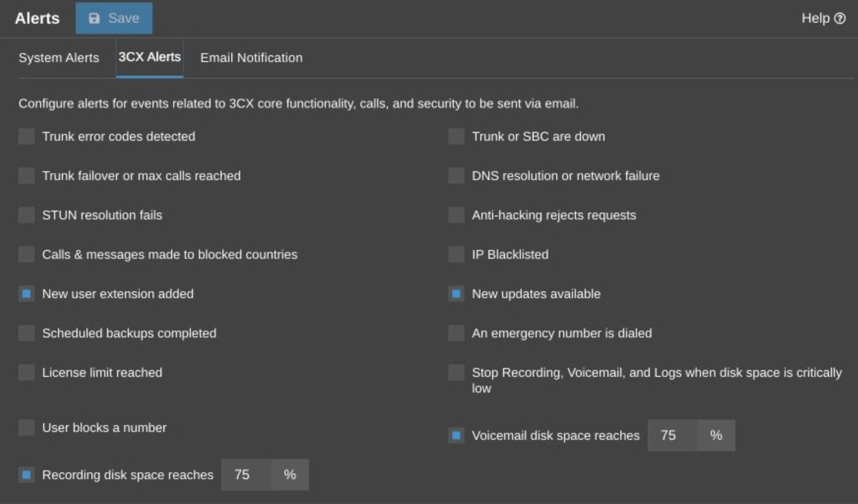
Task: Enable STUN resolution fails alert
Action: click(26, 215)
